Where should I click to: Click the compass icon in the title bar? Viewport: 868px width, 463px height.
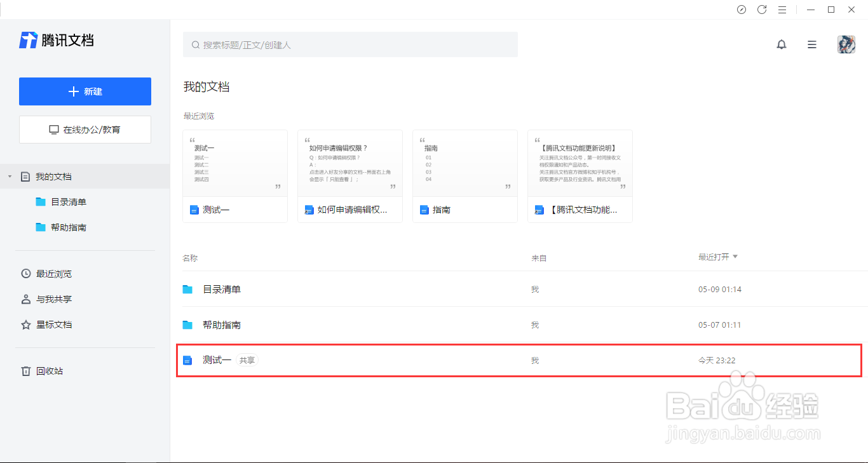coord(742,10)
